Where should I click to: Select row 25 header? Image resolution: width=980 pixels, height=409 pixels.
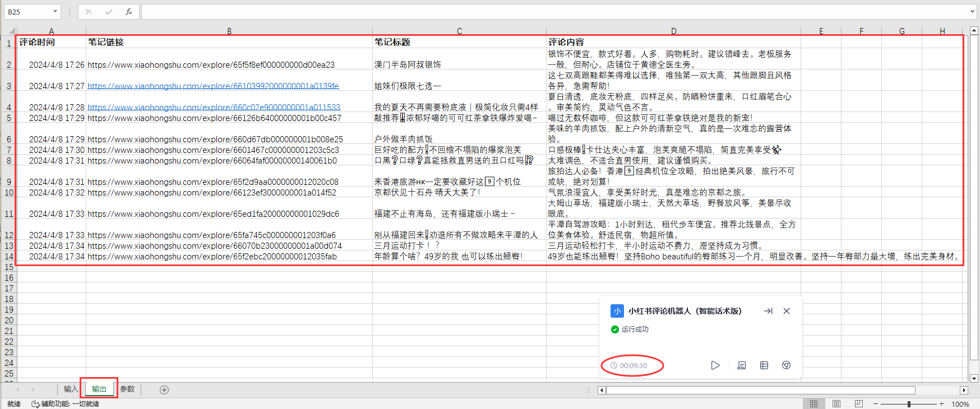pyautogui.click(x=9, y=374)
